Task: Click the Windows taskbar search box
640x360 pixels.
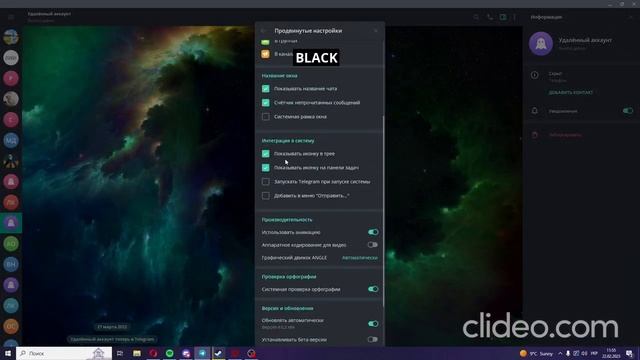Action: pyautogui.click(x=64, y=353)
